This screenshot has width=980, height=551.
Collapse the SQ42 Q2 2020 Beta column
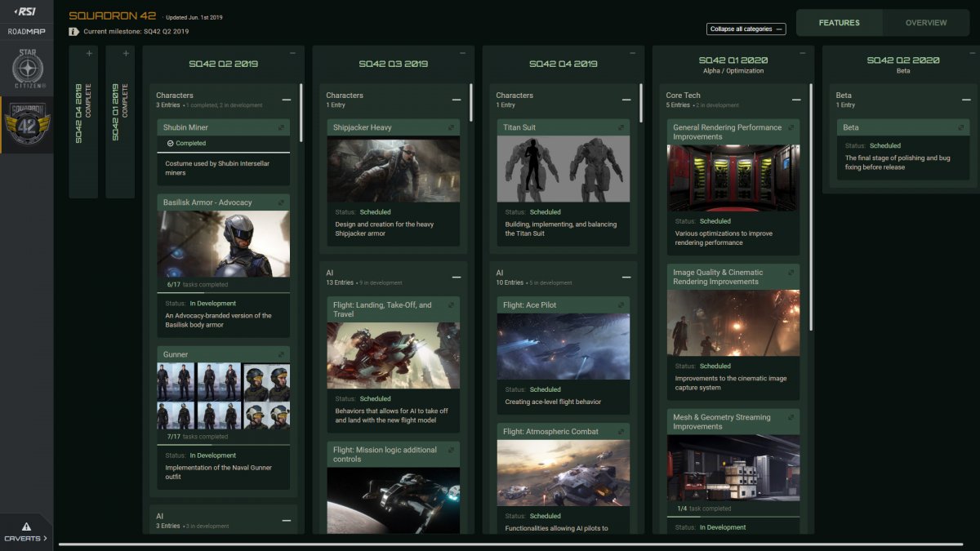pos(973,54)
